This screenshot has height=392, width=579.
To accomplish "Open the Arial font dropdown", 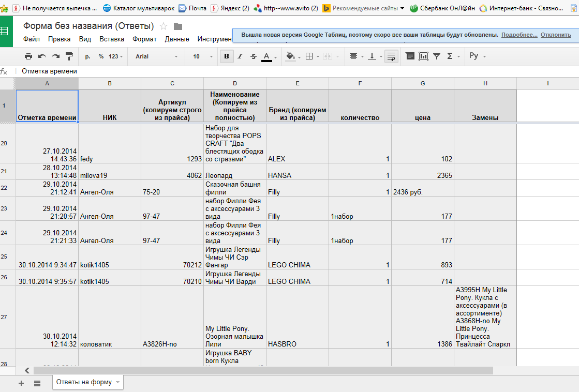I will click(x=156, y=56).
